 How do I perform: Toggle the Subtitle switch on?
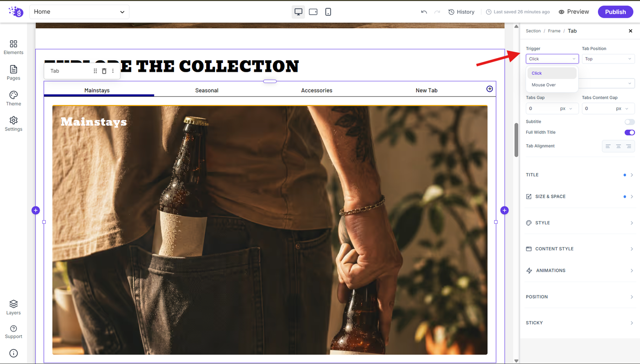click(x=629, y=122)
